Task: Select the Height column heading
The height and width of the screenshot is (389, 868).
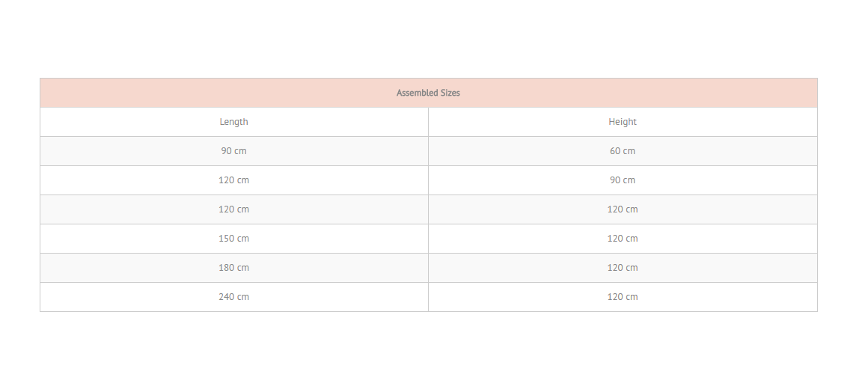Action: [x=623, y=122]
